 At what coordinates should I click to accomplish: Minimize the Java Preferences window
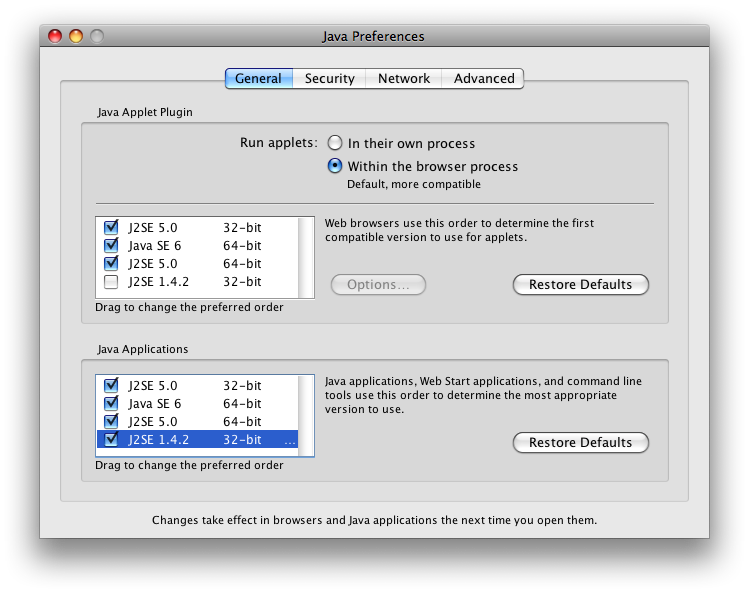[x=76, y=36]
